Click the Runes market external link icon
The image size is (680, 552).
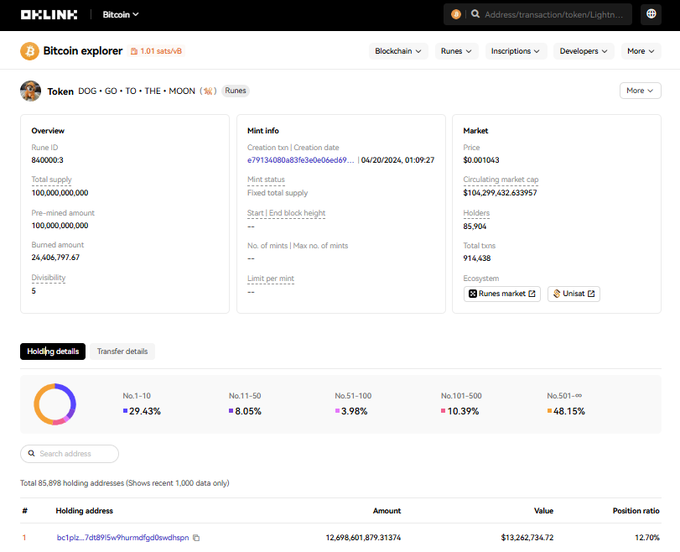(x=532, y=294)
